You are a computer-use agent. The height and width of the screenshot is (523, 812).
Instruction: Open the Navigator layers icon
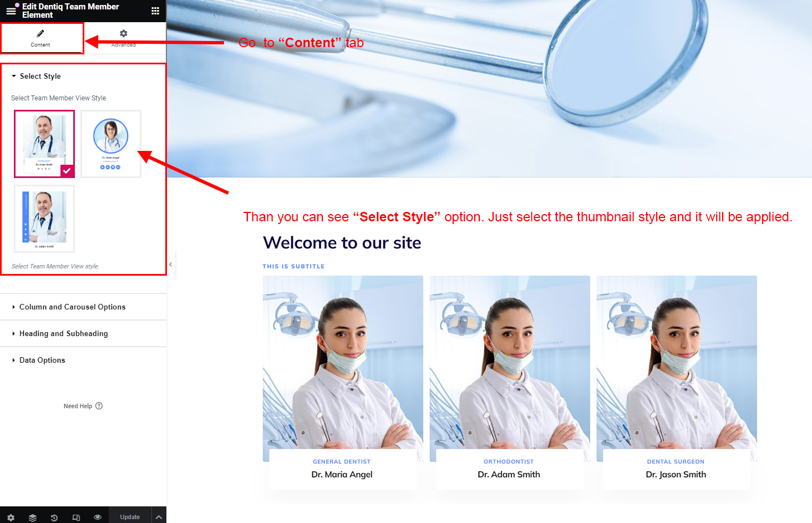(x=33, y=517)
